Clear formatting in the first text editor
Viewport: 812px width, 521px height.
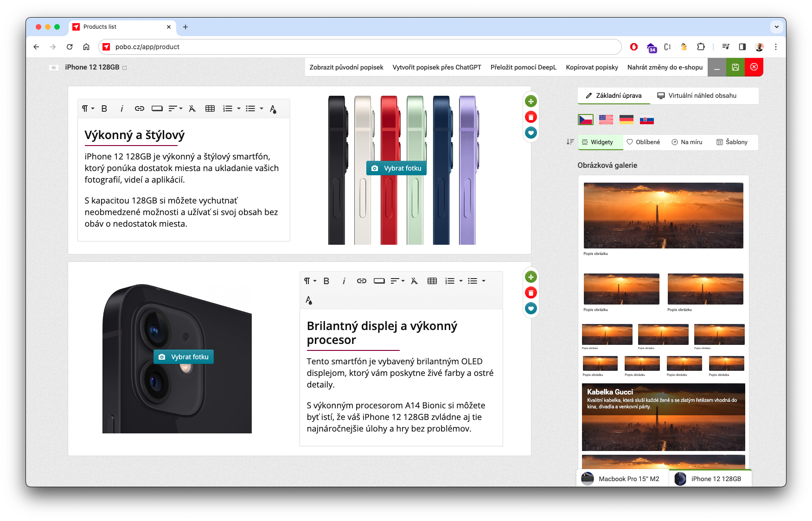(192, 108)
